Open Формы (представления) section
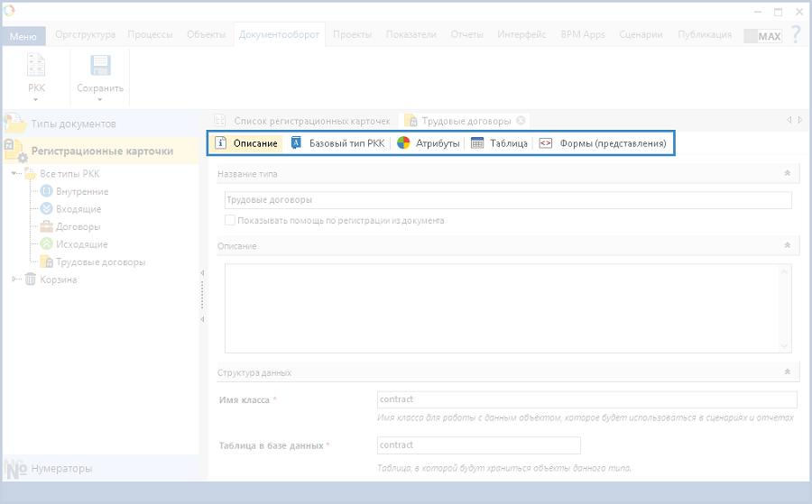Image resolution: width=812 pixels, height=504 pixels. click(603, 143)
